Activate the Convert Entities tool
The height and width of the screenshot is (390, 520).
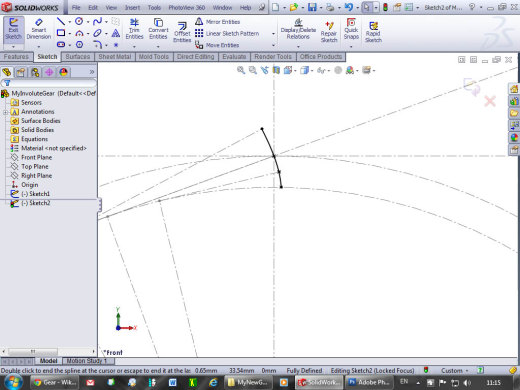[x=158, y=29]
